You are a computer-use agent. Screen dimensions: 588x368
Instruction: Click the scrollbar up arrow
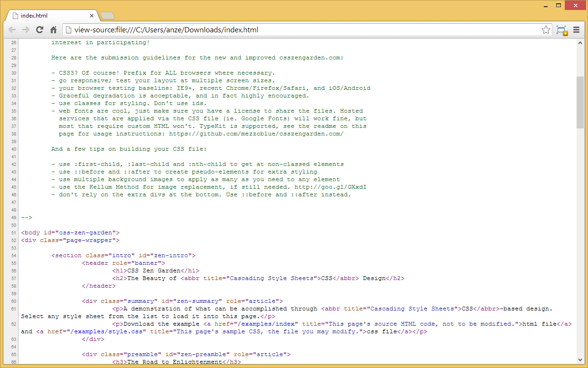pos(580,42)
